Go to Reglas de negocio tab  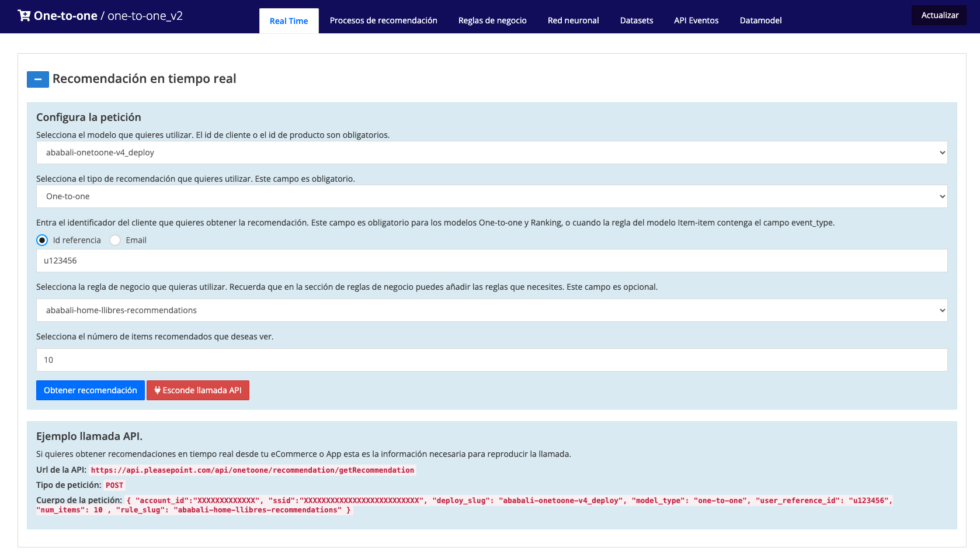pyautogui.click(x=492, y=20)
